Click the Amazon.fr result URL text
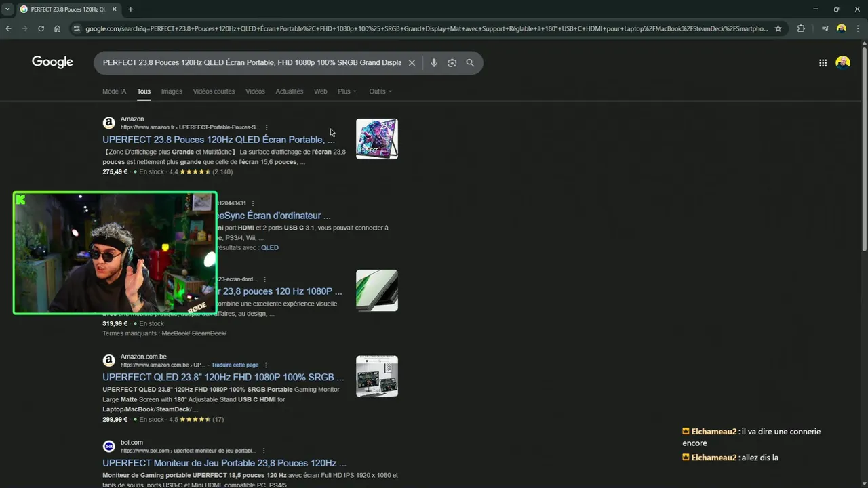 coord(190,127)
